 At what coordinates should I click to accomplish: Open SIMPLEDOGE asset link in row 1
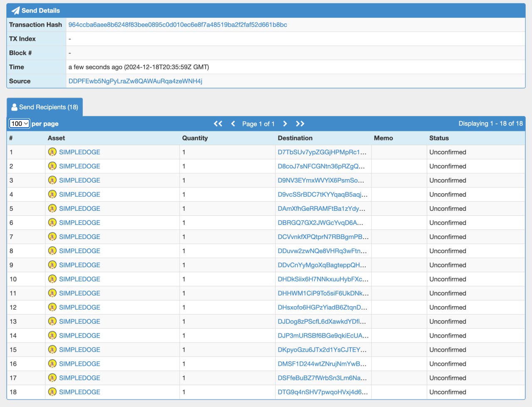point(79,152)
